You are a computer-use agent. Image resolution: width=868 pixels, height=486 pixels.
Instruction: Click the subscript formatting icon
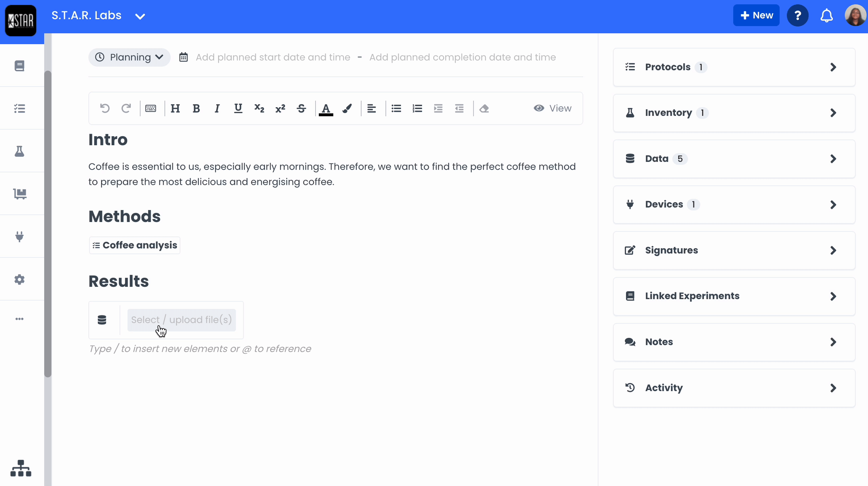(x=259, y=108)
